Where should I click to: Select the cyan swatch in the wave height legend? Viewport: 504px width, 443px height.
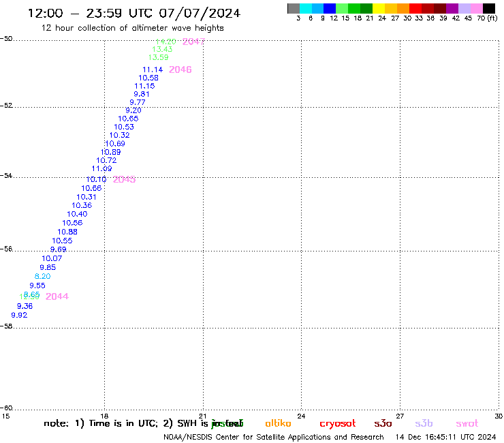[306, 8]
